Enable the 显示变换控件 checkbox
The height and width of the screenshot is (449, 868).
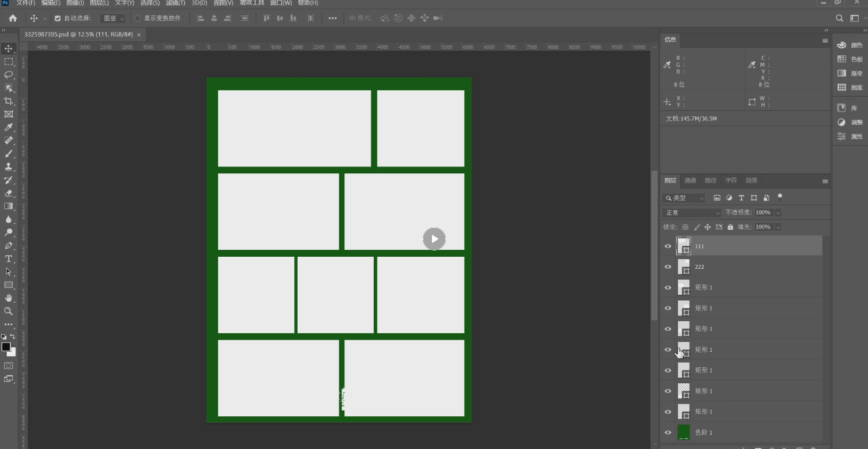pos(138,18)
